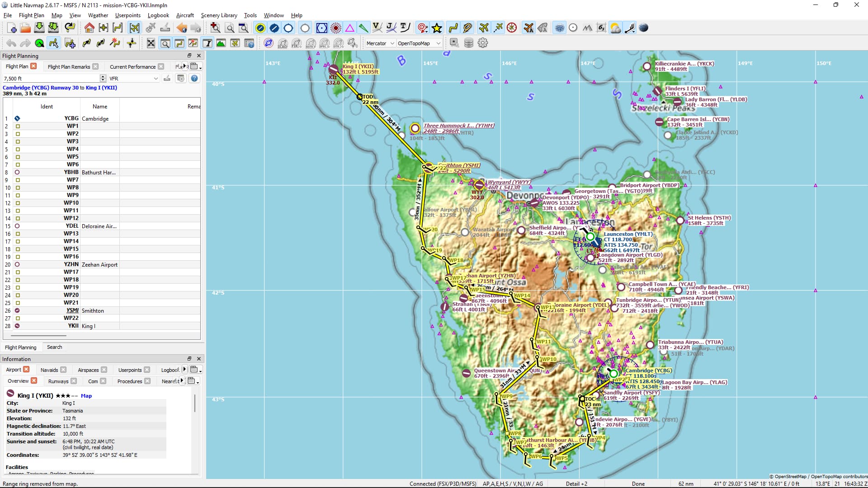This screenshot has width=868, height=488.
Task: Click the Map link beside King I
Action: pos(86,396)
